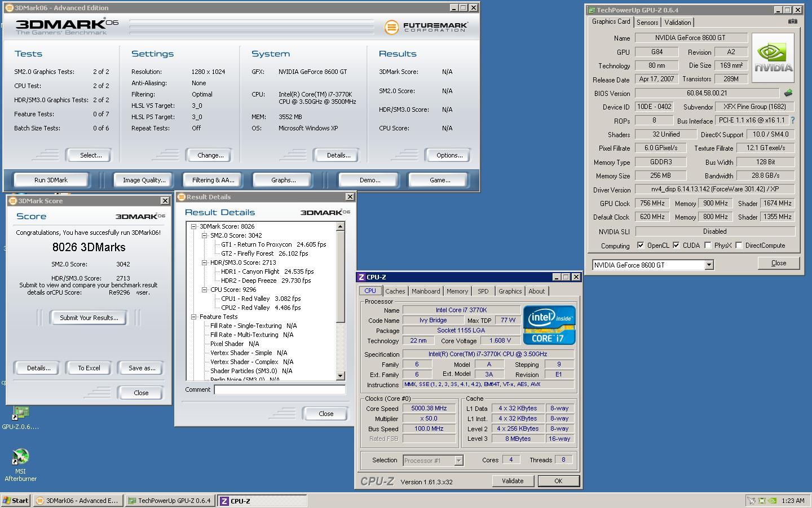Click Save as in Score window
Screen dimensions: 812x508
pyautogui.click(x=142, y=368)
